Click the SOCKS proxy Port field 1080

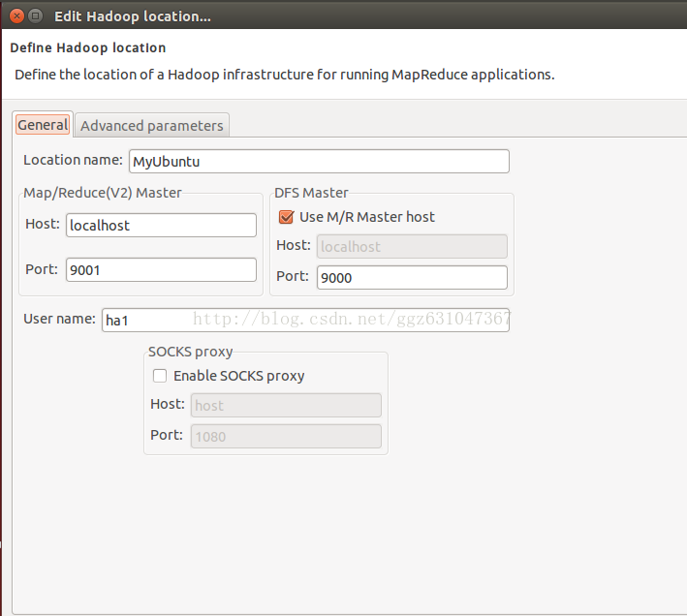(286, 436)
